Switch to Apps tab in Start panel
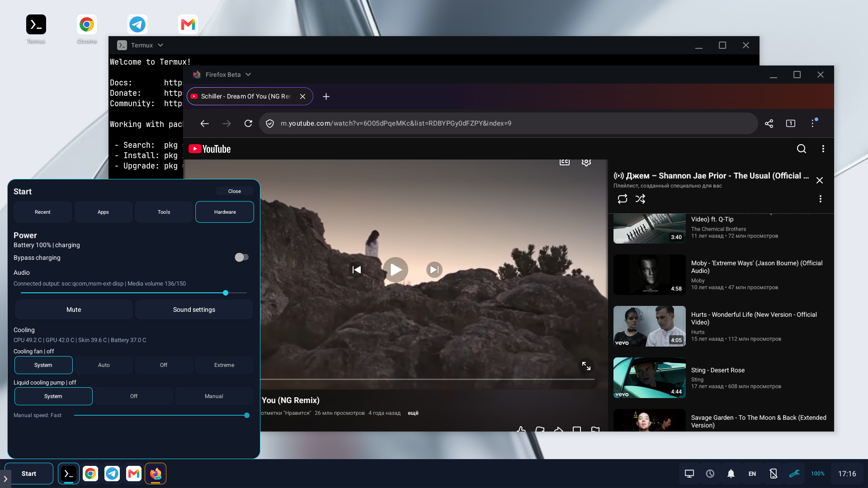Image resolution: width=868 pixels, height=488 pixels. [103, 212]
